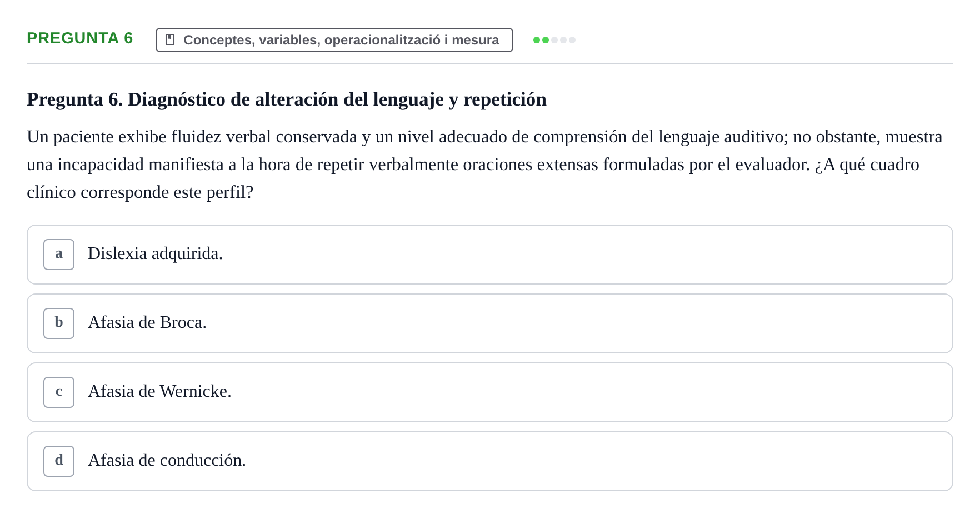Select the 'd' letter badge
Viewport: 980px width, 518px height.
click(x=59, y=461)
